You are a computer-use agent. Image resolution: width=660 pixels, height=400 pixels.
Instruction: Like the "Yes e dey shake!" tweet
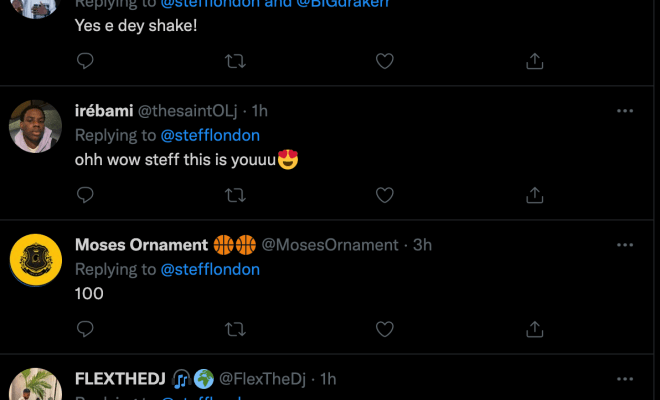click(384, 61)
